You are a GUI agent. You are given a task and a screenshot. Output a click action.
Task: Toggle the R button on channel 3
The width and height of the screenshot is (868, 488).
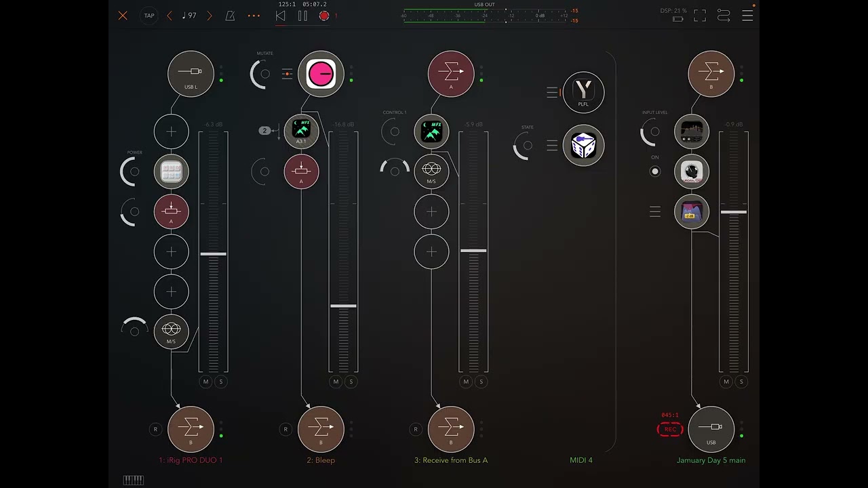click(416, 429)
